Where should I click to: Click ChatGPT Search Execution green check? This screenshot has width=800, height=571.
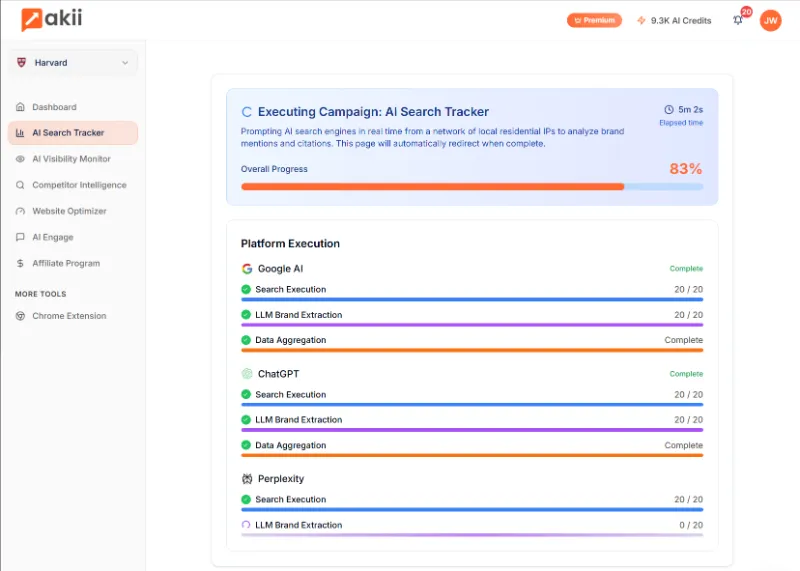[x=246, y=394]
